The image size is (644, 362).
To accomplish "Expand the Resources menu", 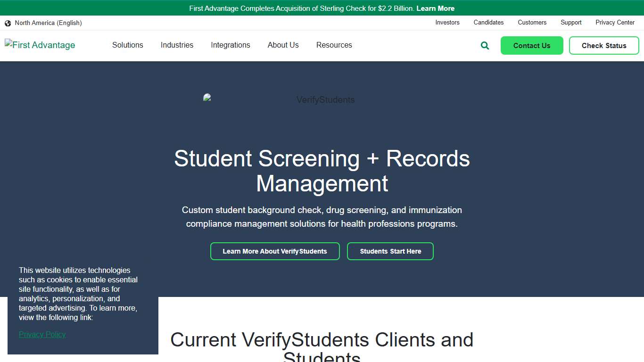I will point(334,45).
